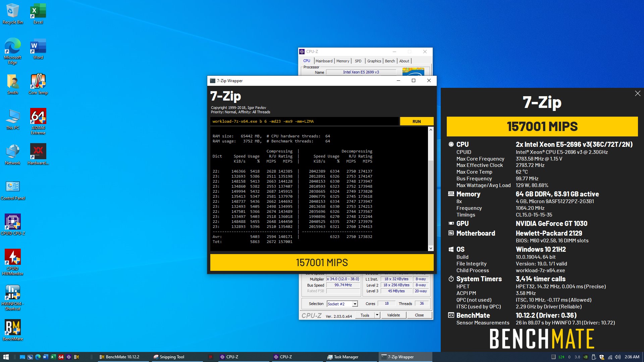644x362 pixels.
Task: Click the 157001 MIPS yellow bar in 7-Zip Wrapper
Action: [322, 262]
